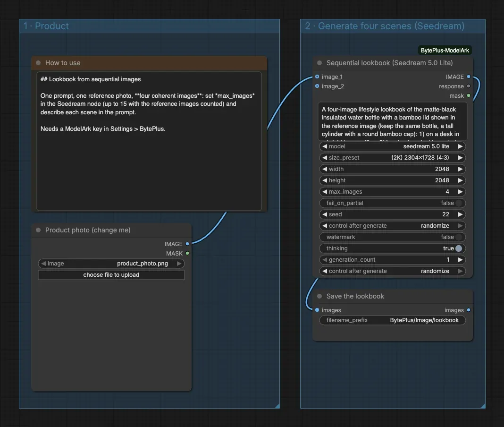Edit the How to use note text

pyautogui.click(x=149, y=141)
